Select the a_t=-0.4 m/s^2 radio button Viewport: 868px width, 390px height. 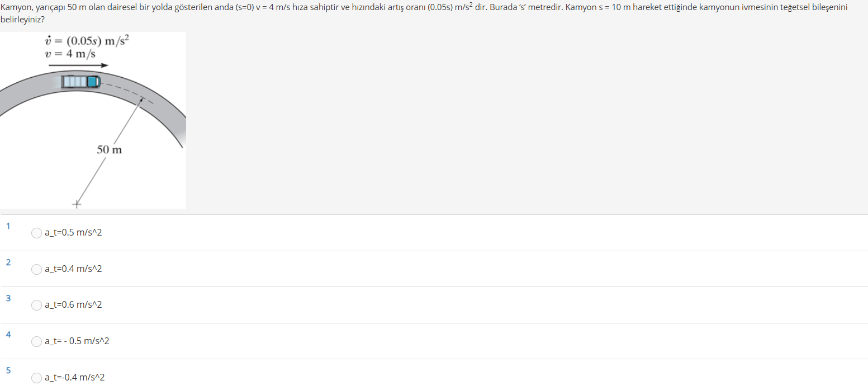point(37,378)
